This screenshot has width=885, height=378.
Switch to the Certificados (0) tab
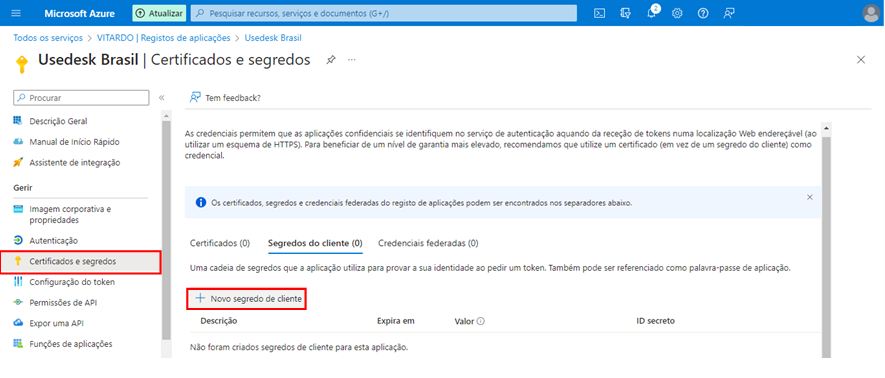coord(220,243)
